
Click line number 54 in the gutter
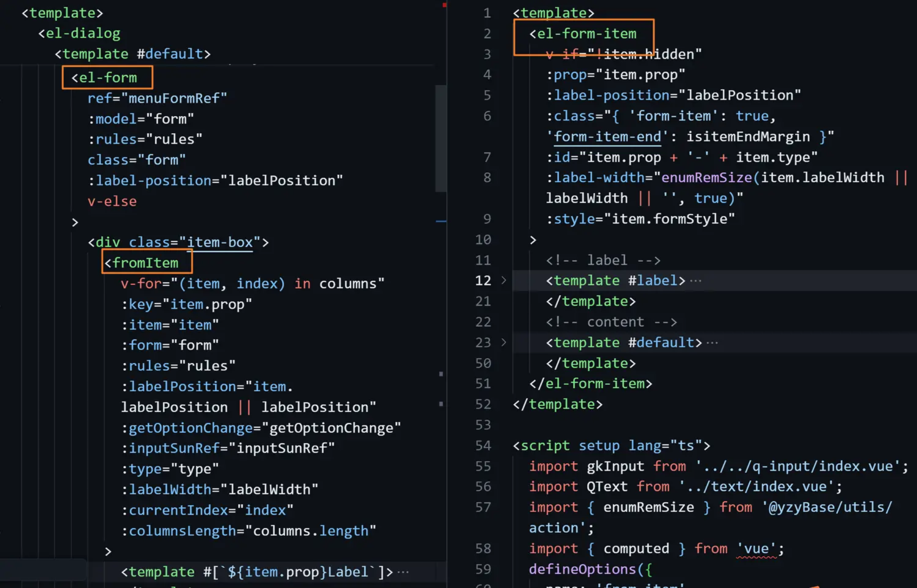coord(483,445)
